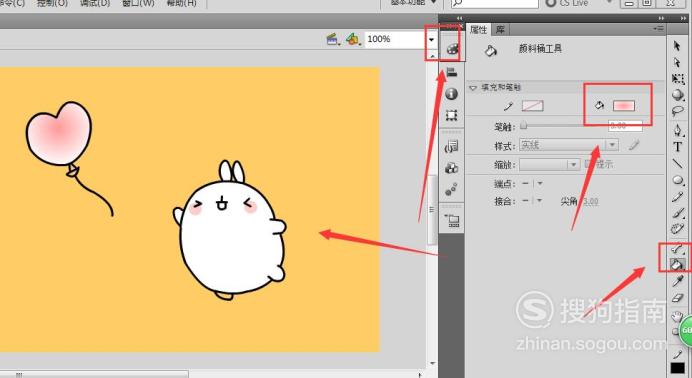Select the Oval shape tool

pyautogui.click(x=677, y=180)
